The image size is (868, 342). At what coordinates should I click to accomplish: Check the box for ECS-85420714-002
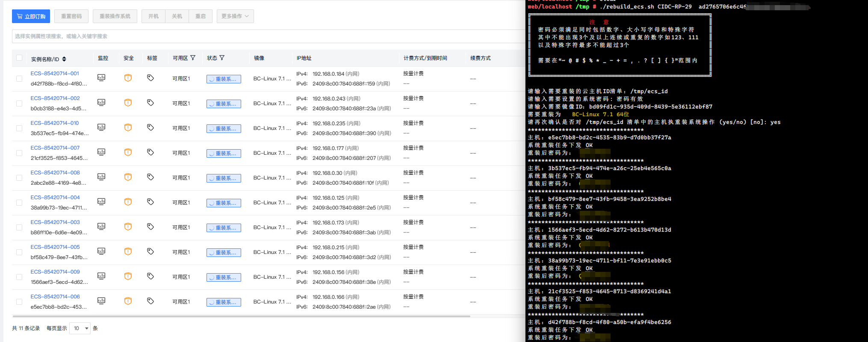19,103
